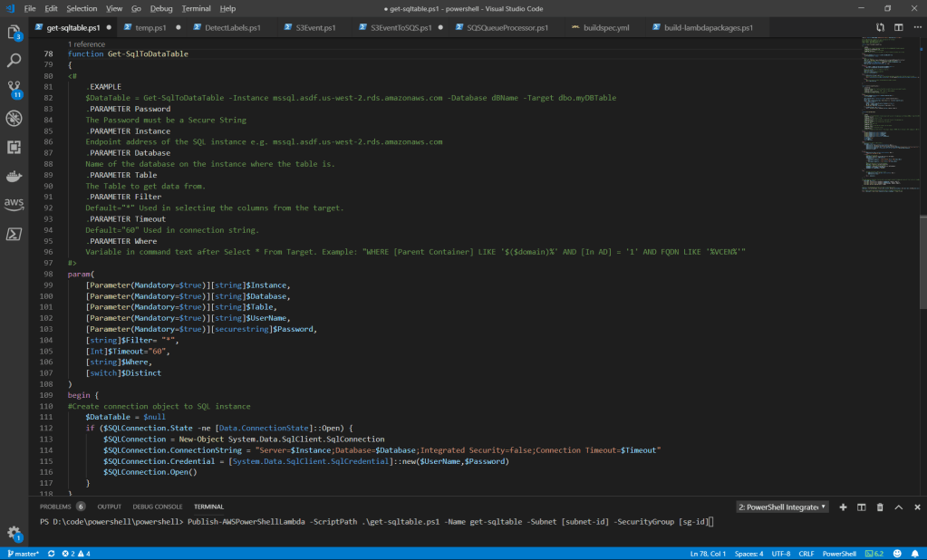
Task: Change line ending via CRLF
Action: click(806, 554)
